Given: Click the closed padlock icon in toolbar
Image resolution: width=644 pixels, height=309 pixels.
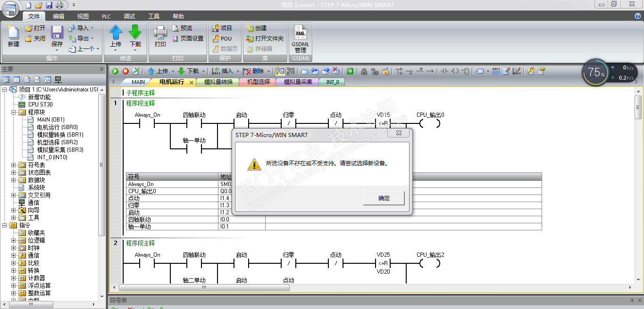Looking at the screenshot, I should pos(364,71).
